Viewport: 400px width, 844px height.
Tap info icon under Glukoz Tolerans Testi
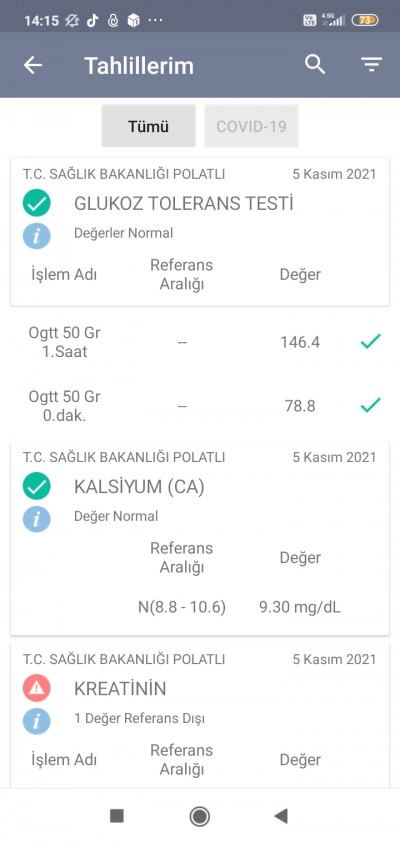pyautogui.click(x=37, y=235)
